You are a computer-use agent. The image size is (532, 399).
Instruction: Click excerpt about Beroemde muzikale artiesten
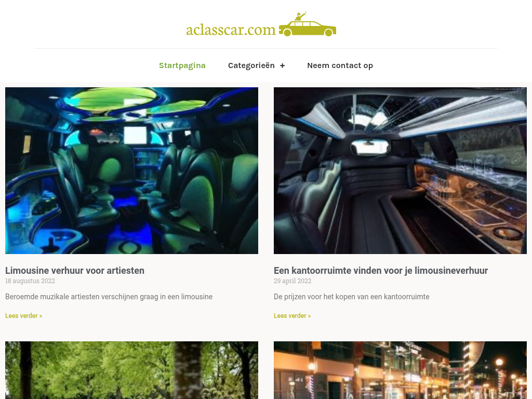click(109, 297)
